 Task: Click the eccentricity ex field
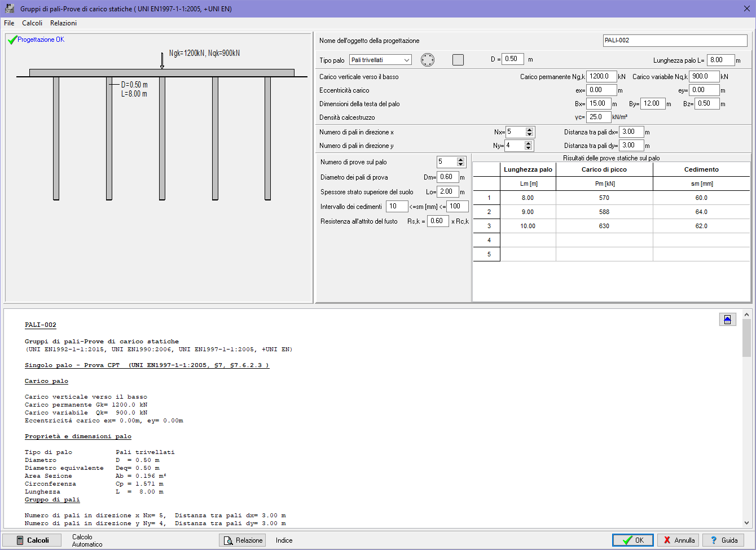point(601,90)
